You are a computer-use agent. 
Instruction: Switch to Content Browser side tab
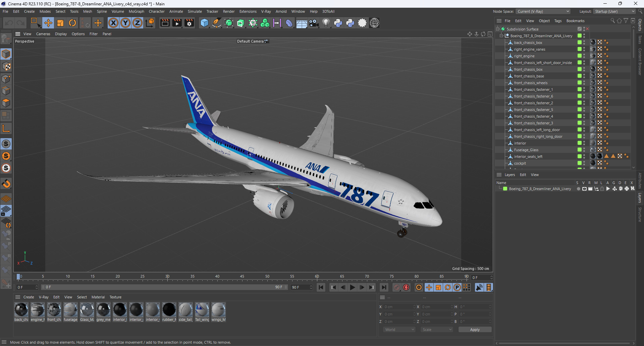pyautogui.click(x=640, y=62)
